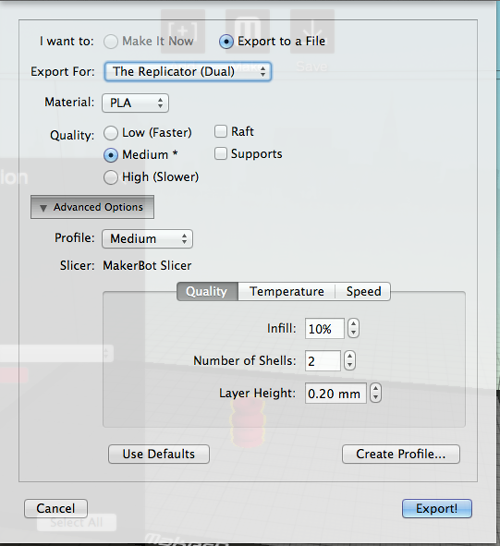Open the Export For printer dropdown

(188, 72)
